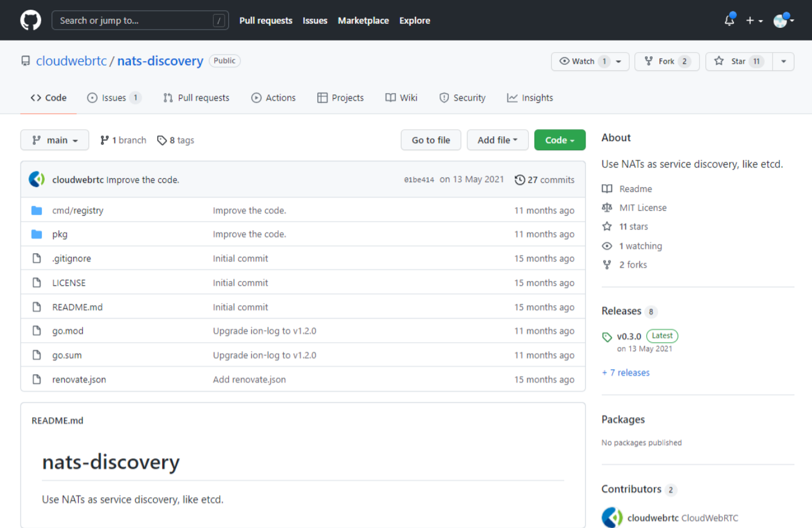Open the + 7 releases link
Screen dimensions: 812x528
[626, 372]
